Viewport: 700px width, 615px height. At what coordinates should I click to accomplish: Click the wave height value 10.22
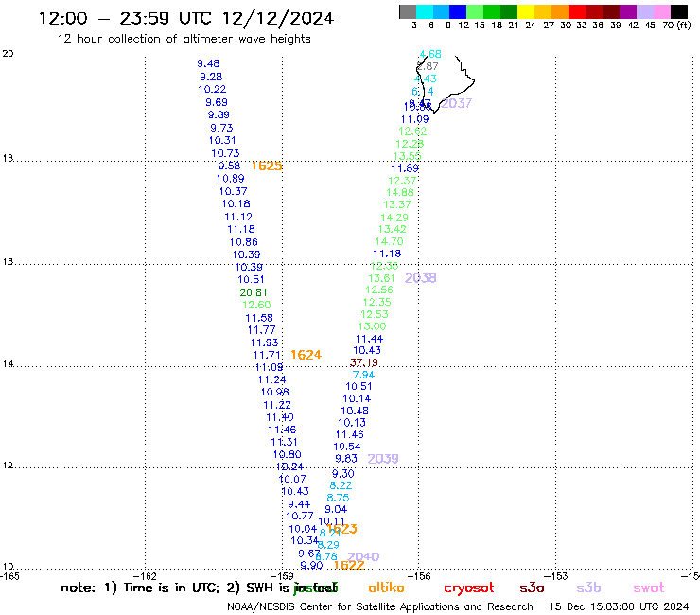point(212,89)
